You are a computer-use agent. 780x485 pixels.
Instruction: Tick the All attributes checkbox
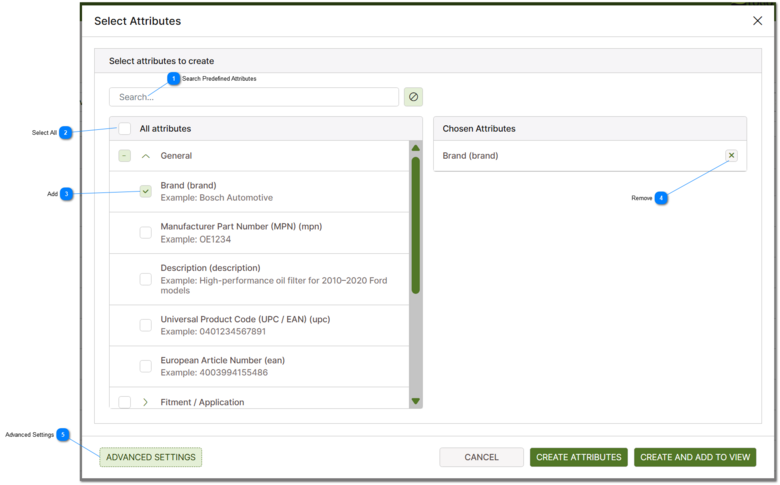(124, 129)
